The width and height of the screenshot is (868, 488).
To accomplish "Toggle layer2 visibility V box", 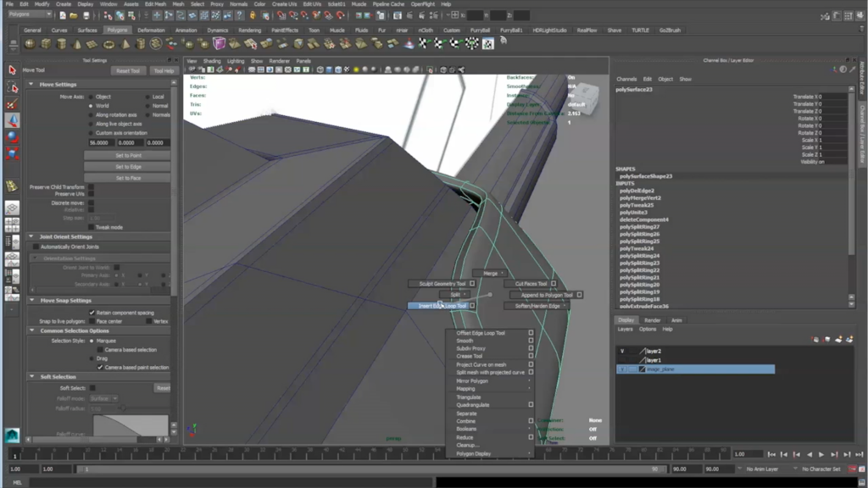I will (x=622, y=351).
